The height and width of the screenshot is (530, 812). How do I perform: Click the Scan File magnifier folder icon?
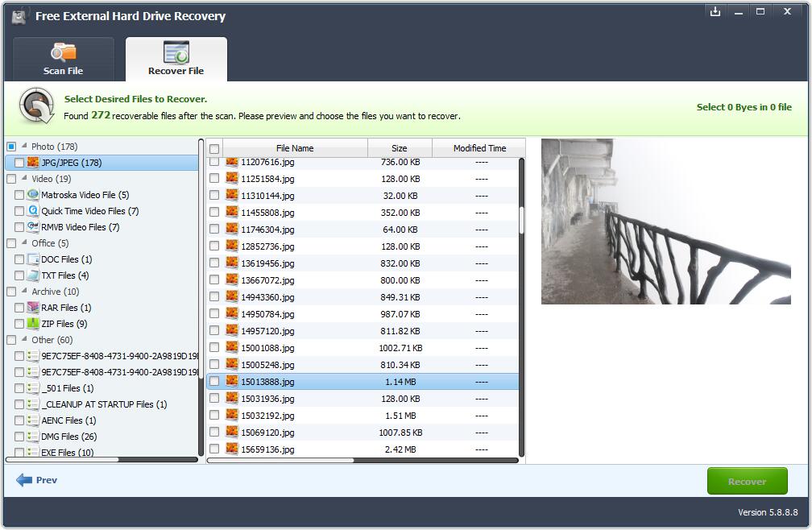tap(63, 52)
